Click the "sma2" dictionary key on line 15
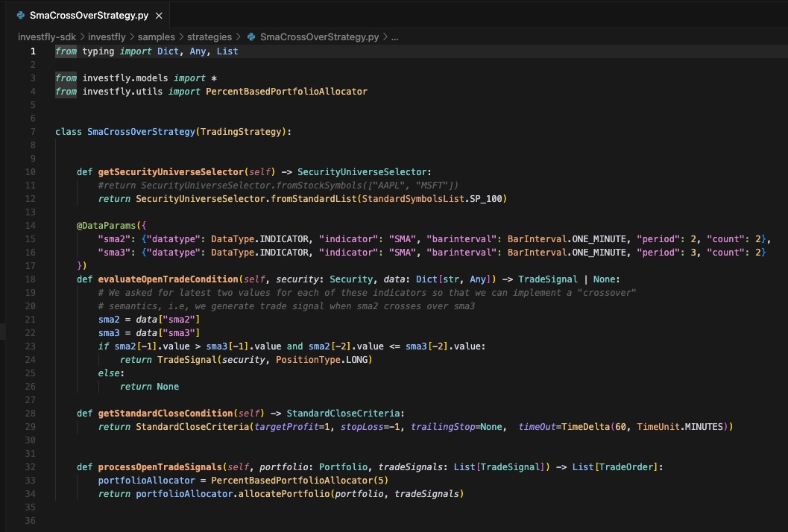 (114, 239)
